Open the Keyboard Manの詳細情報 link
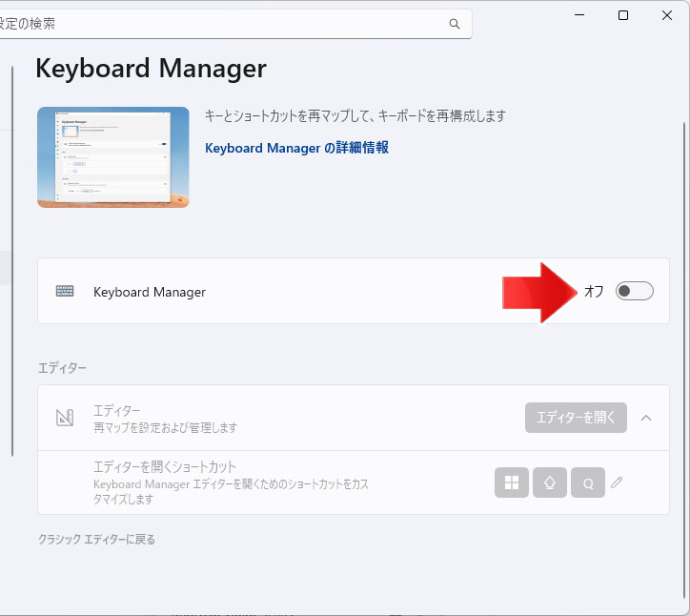690x616 pixels. pos(296,148)
